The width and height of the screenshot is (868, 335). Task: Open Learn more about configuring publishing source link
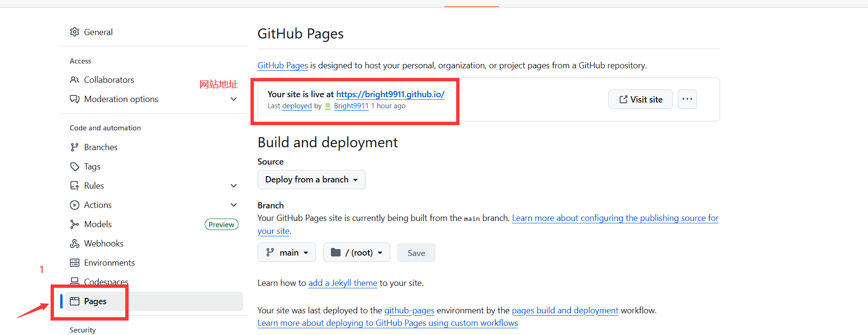click(x=615, y=218)
